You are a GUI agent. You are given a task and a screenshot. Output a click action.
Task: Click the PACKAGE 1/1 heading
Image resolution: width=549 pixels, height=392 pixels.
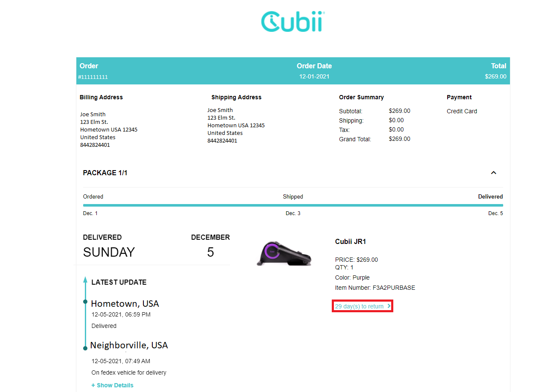(x=105, y=173)
